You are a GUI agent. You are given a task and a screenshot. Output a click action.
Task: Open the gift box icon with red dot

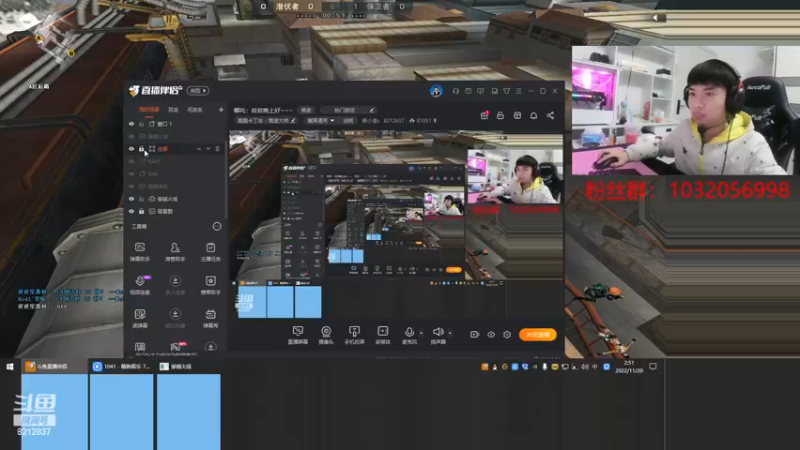484,116
